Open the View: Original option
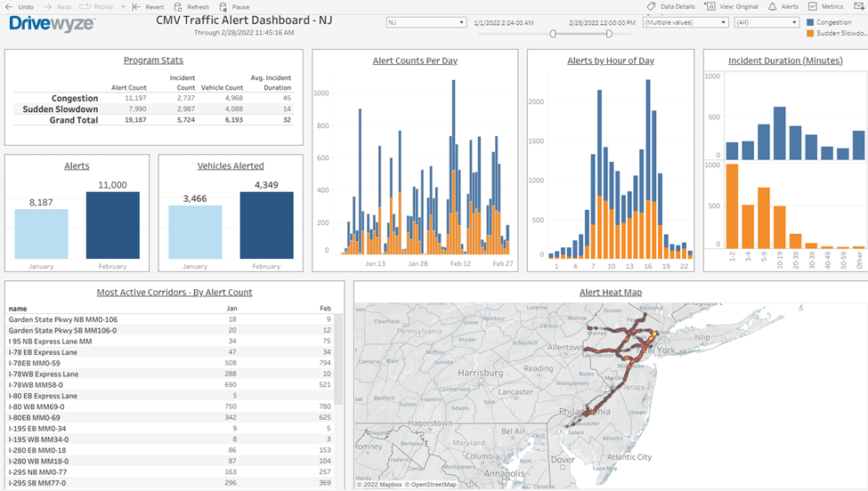 click(x=710, y=6)
